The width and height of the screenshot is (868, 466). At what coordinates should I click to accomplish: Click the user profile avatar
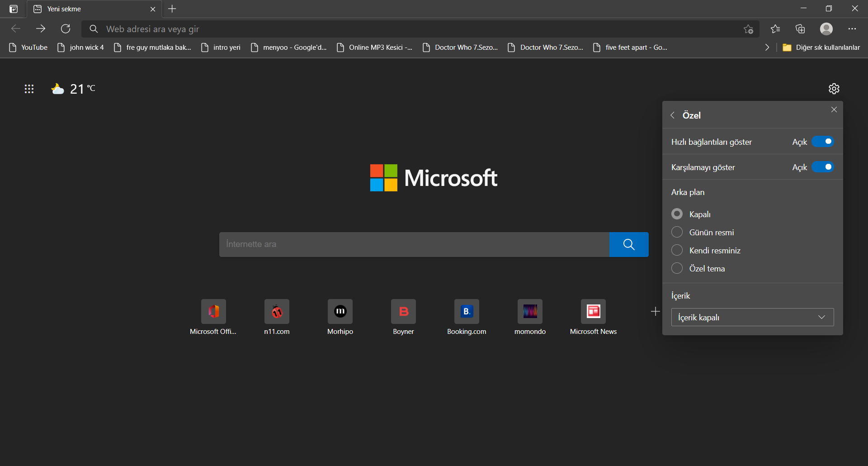[x=826, y=29]
